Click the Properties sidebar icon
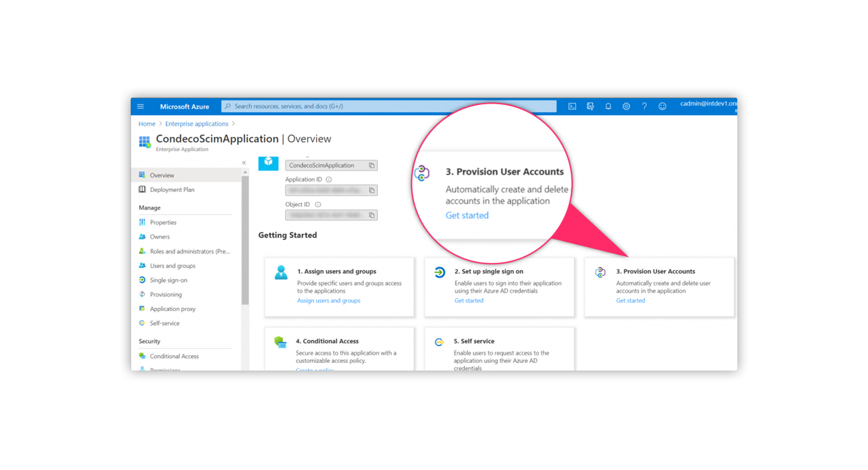Screen dimensions: 868x470 click(142, 222)
